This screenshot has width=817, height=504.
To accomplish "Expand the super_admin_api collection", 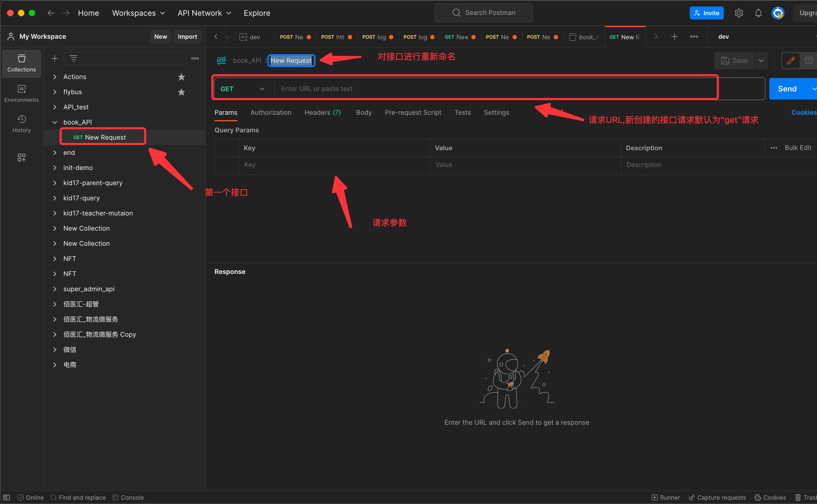I will (55, 289).
